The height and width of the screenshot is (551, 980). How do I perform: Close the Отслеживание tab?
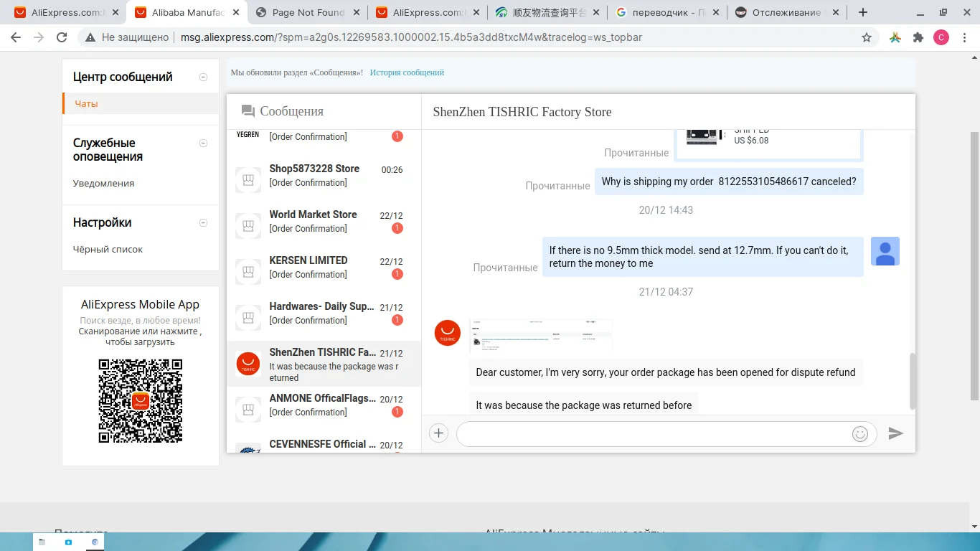pos(837,12)
